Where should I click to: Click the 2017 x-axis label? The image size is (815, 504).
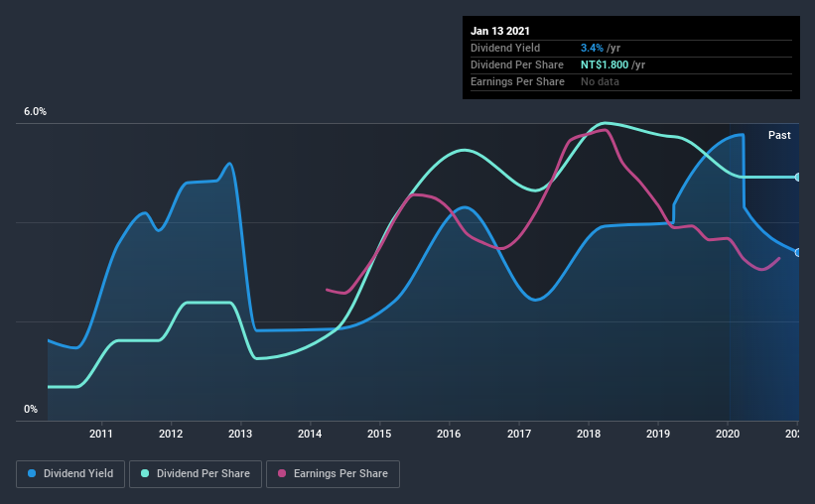point(519,434)
